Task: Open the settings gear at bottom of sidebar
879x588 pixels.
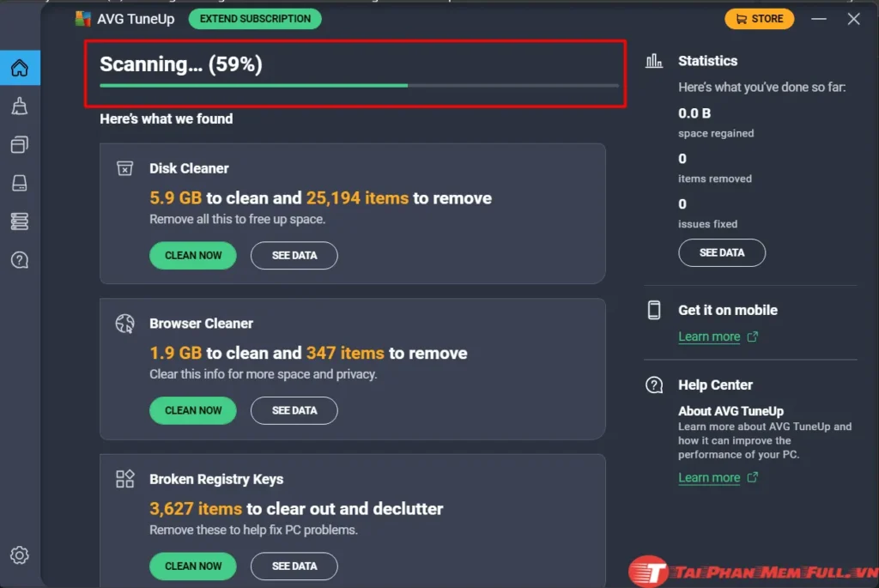Action: (20, 555)
